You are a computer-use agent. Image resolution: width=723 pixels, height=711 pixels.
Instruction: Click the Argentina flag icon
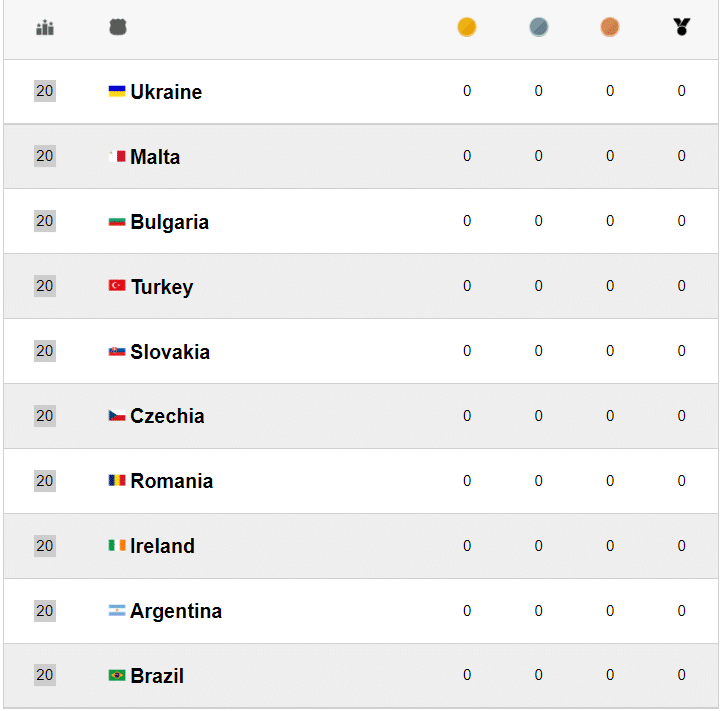point(117,611)
